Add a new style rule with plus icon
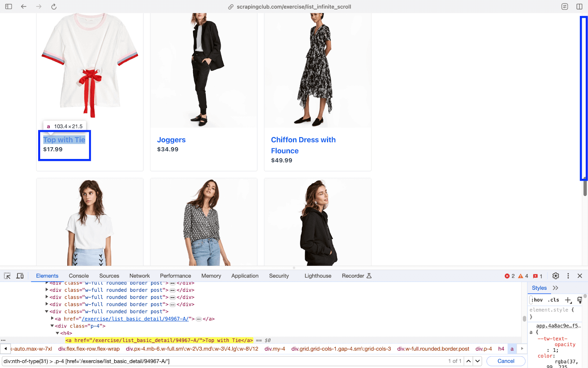 pos(568,300)
